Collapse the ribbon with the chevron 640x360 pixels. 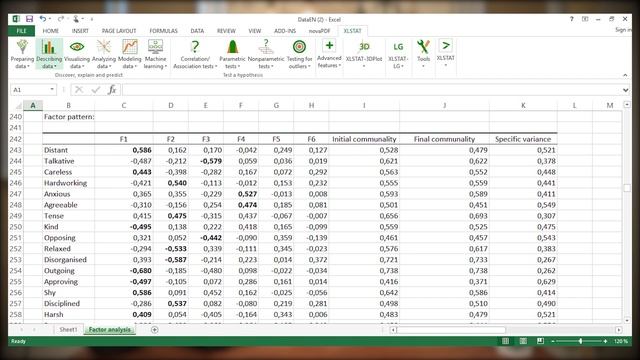point(625,75)
